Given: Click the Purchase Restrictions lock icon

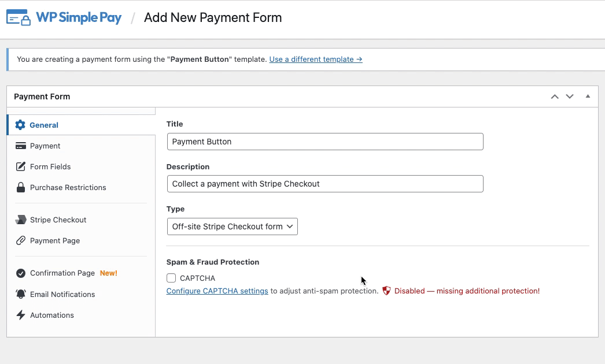Looking at the screenshot, I should [x=21, y=188].
